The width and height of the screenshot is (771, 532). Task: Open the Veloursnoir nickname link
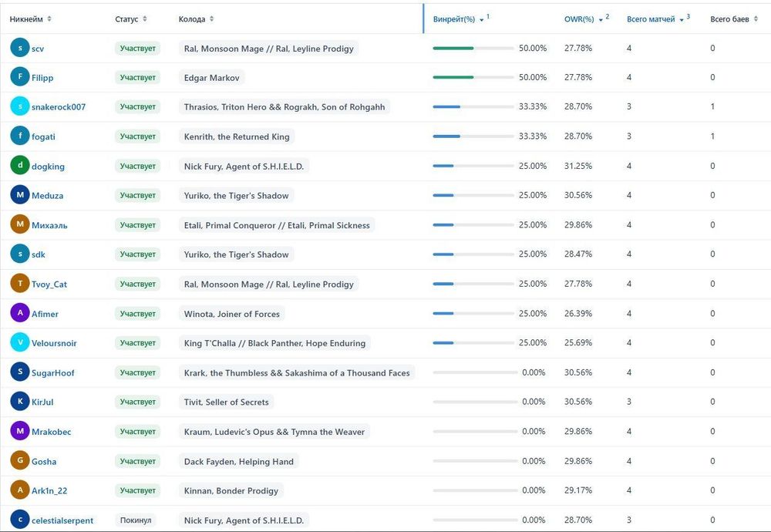tap(54, 342)
